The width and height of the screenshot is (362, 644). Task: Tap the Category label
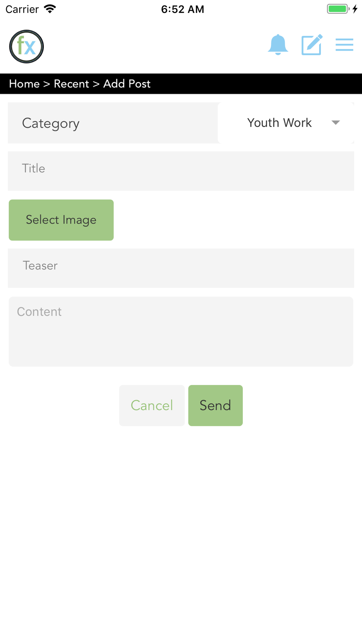point(51,124)
